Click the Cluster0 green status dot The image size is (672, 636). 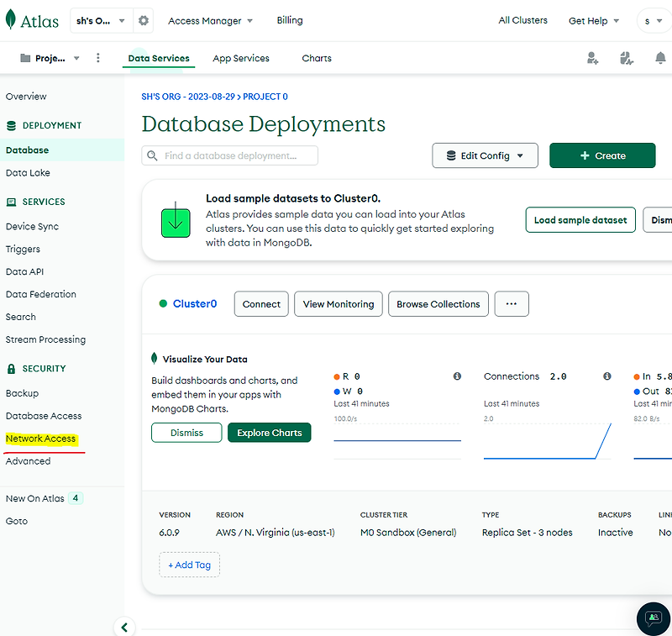[x=163, y=303]
